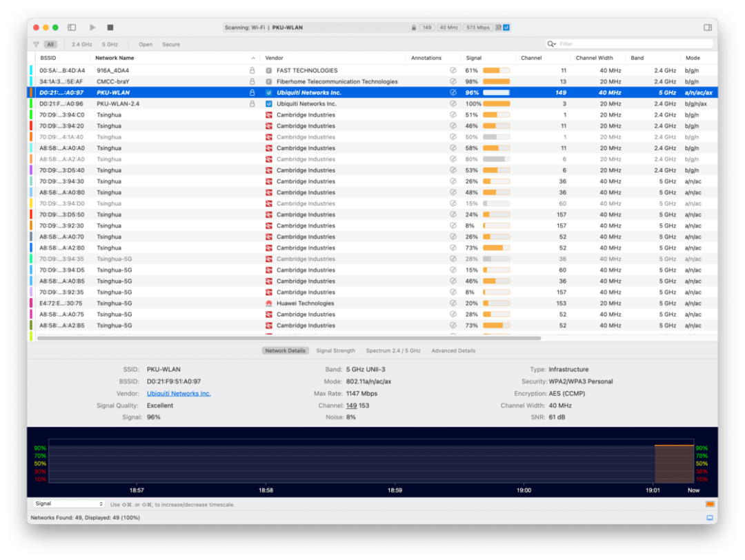Open the search options magnifier dropdown
Viewport: 745px width, 560px height.
552,44
